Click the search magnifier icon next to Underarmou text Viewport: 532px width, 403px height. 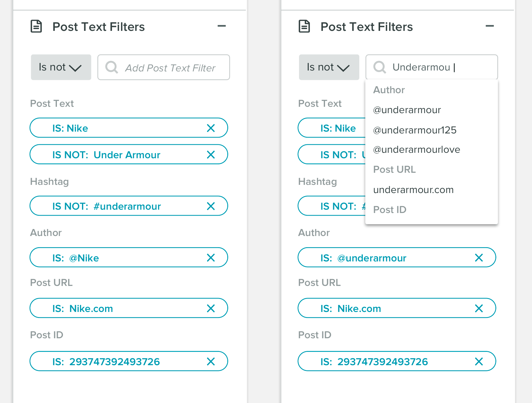(379, 67)
